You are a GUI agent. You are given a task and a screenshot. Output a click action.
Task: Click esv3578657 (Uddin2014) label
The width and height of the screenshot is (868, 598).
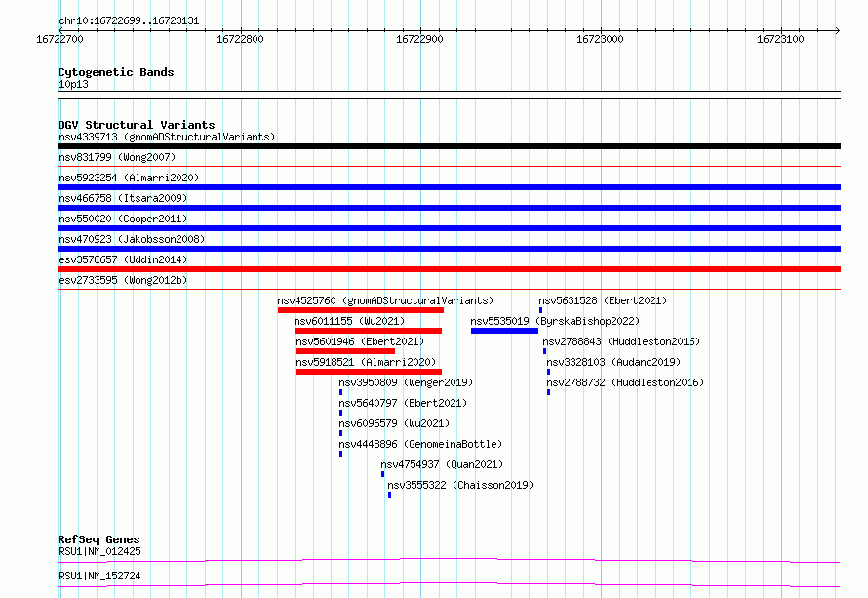123,259
